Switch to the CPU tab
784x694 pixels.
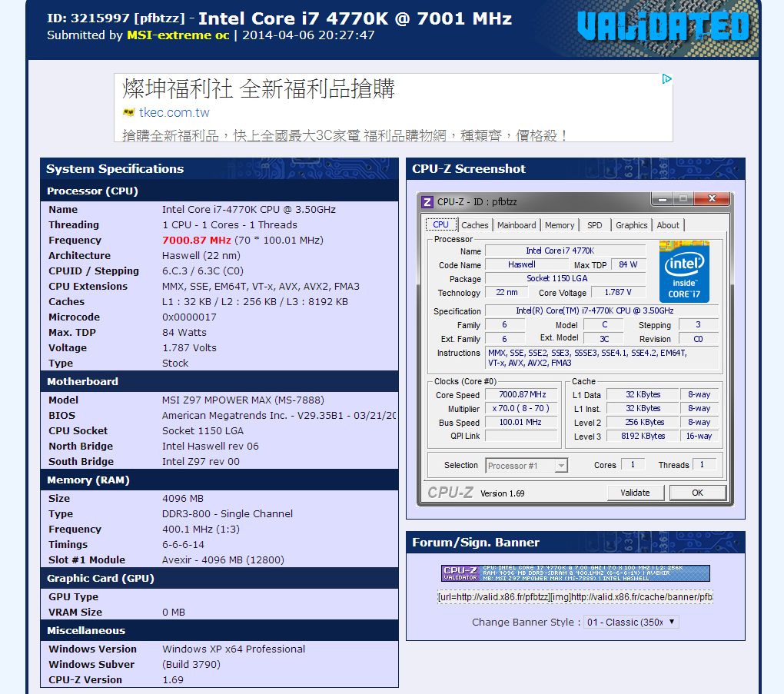pyautogui.click(x=440, y=225)
